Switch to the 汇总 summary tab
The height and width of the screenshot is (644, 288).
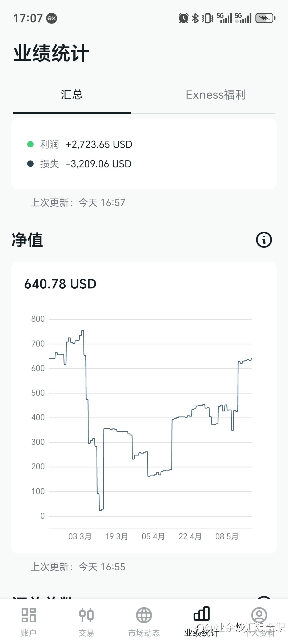pos(72,95)
